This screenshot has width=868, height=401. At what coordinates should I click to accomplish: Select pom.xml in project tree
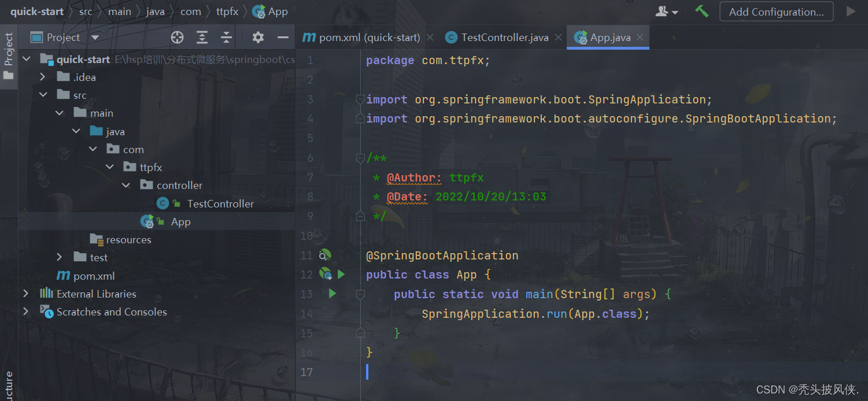click(94, 276)
